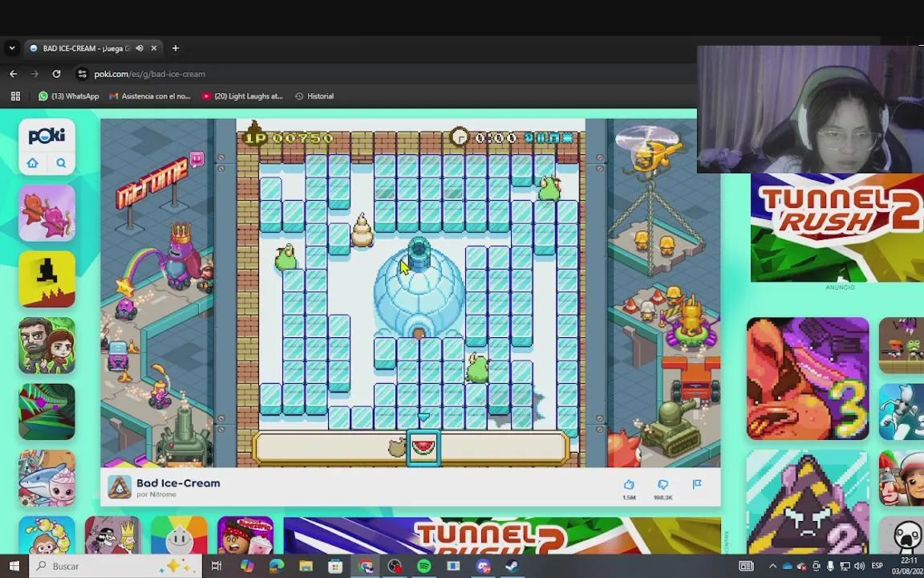Open the 'por Nitrome' developer link
924x578 pixels.
(x=156, y=495)
